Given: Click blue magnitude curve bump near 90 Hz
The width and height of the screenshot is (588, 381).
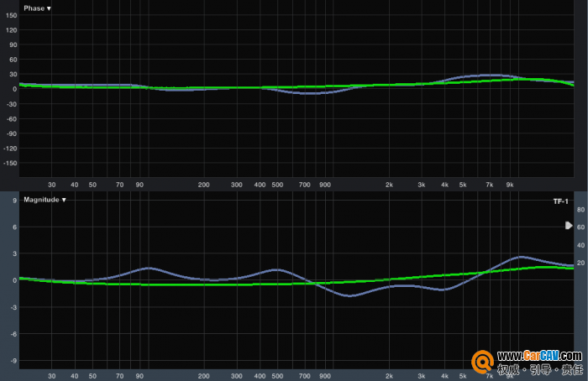Looking at the screenshot, I should pos(149,269).
